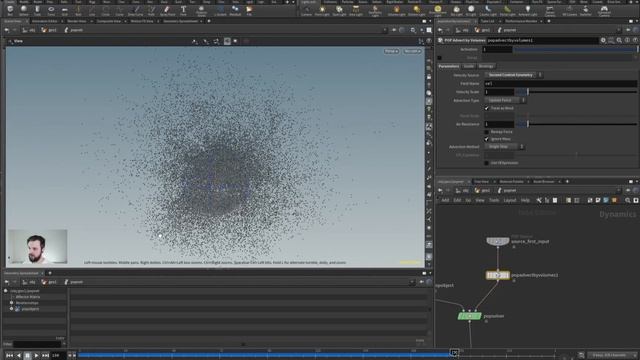Select the popadvectbyvolumes1 node
This screenshot has height=360, width=640.
click(x=498, y=275)
